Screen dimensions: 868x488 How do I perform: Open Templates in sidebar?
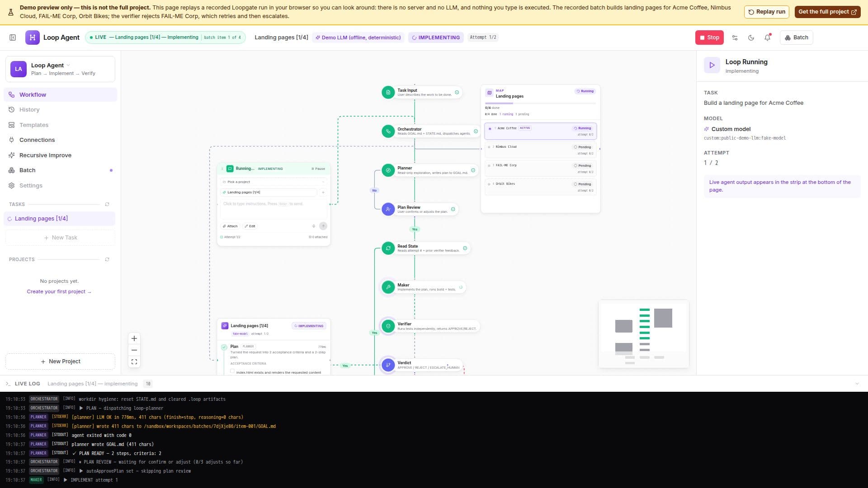pos(60,125)
